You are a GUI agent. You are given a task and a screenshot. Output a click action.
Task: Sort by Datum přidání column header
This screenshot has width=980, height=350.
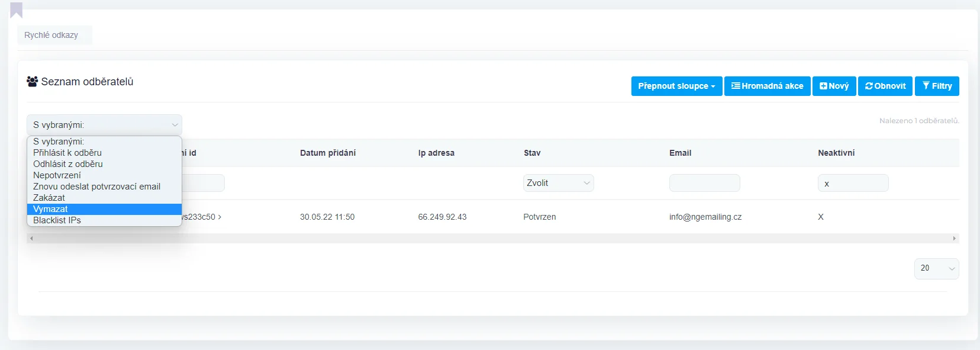click(328, 153)
